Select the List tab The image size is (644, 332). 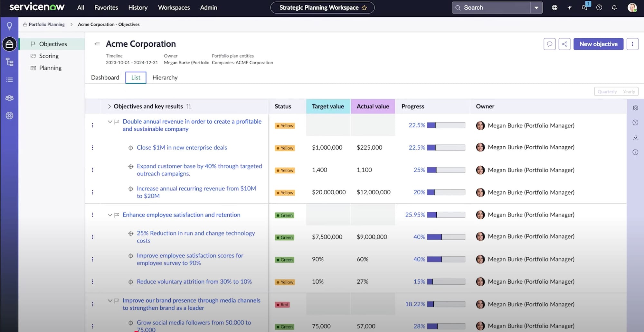[136, 78]
